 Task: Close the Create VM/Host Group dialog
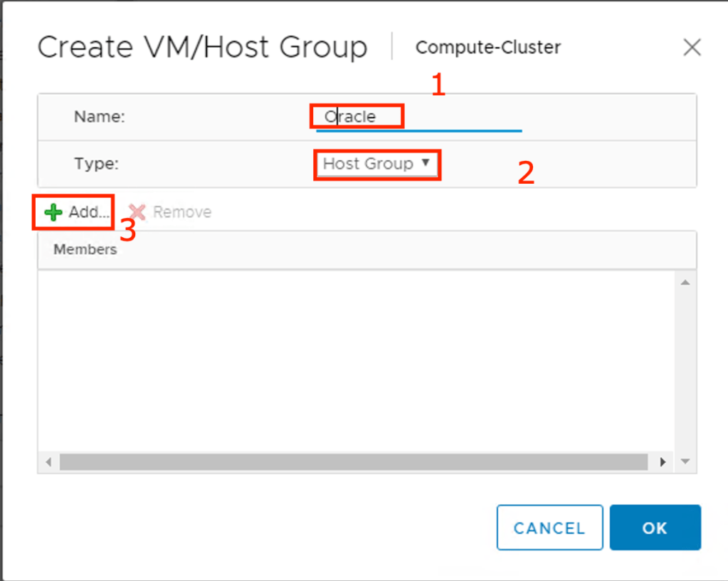coord(692,48)
